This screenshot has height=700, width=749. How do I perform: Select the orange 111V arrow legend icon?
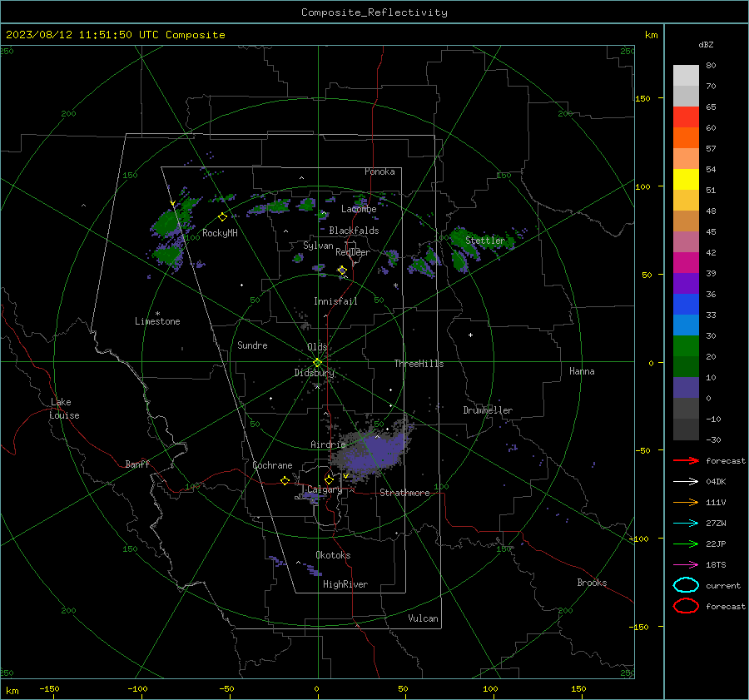686,502
